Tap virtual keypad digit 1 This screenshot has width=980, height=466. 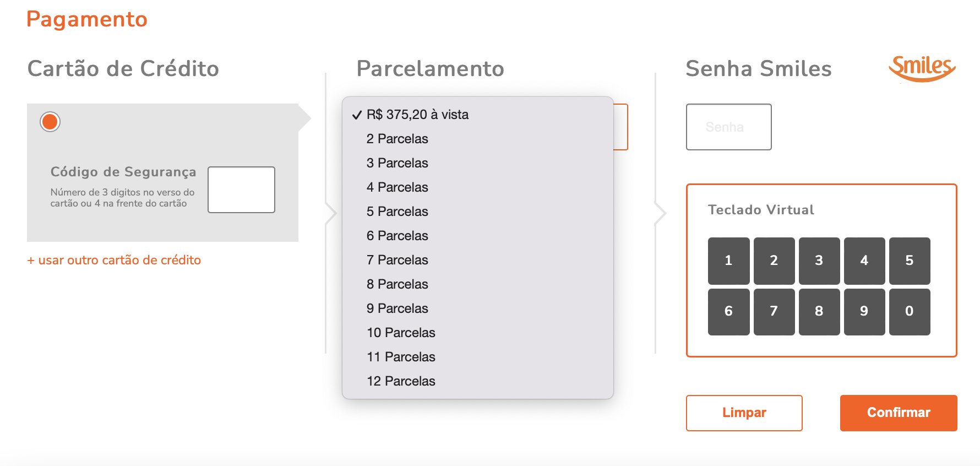728,261
